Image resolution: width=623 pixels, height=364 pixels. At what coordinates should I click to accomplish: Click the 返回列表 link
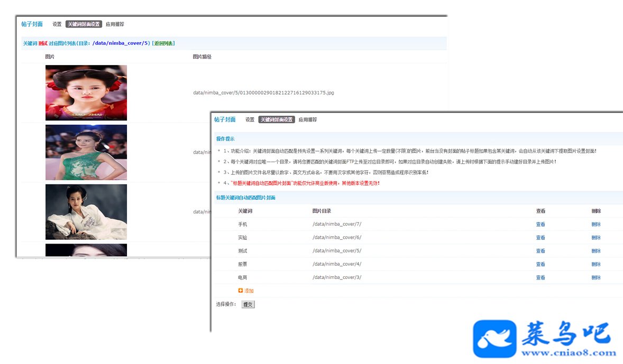(x=164, y=43)
